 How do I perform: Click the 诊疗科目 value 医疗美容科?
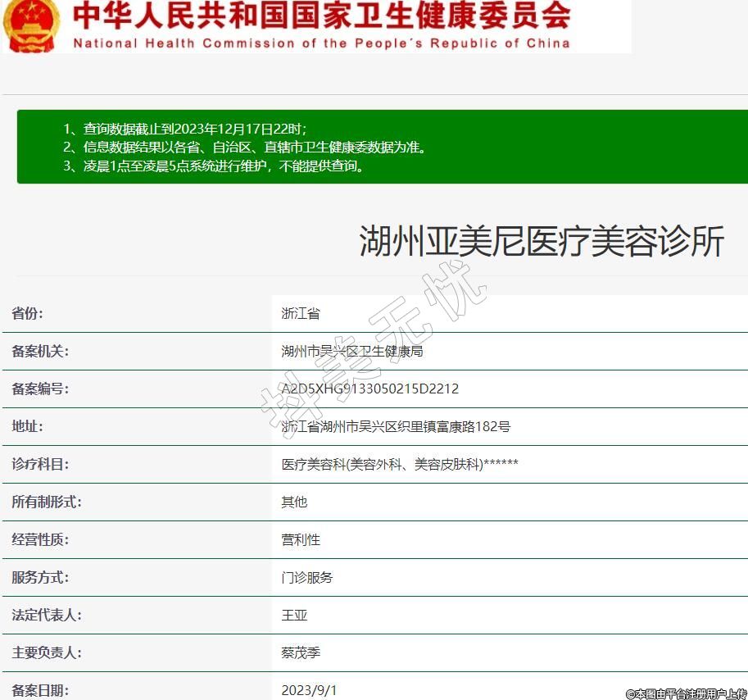399,464
